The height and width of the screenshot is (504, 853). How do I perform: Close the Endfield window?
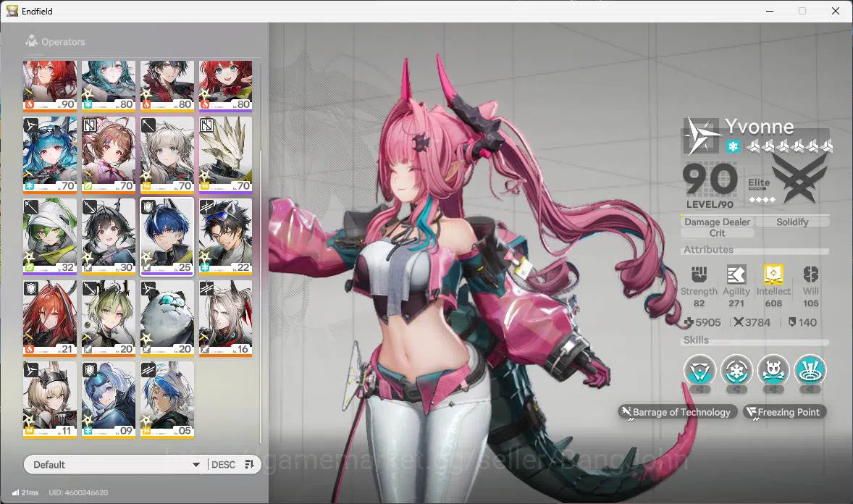coord(836,11)
